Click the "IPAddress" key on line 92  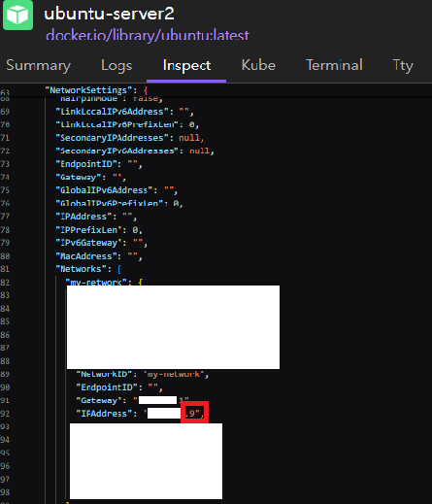(x=104, y=414)
